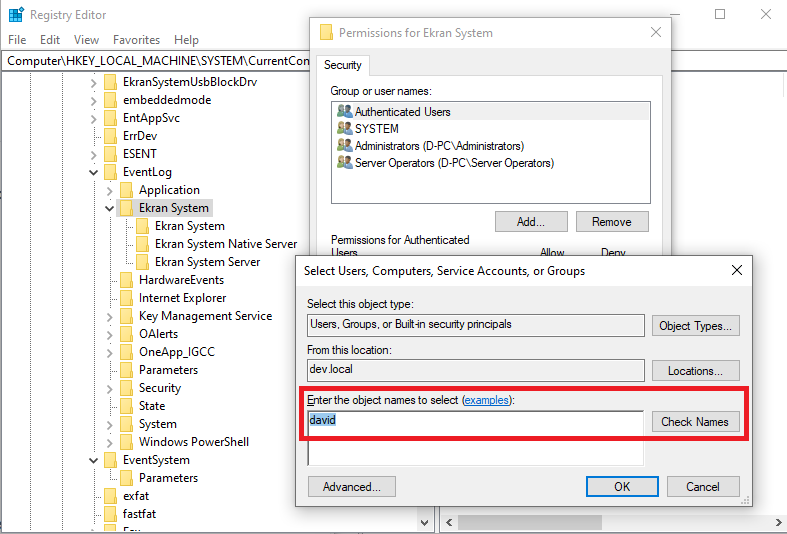
Task: Expand the Security key in the tree
Action: click(109, 388)
